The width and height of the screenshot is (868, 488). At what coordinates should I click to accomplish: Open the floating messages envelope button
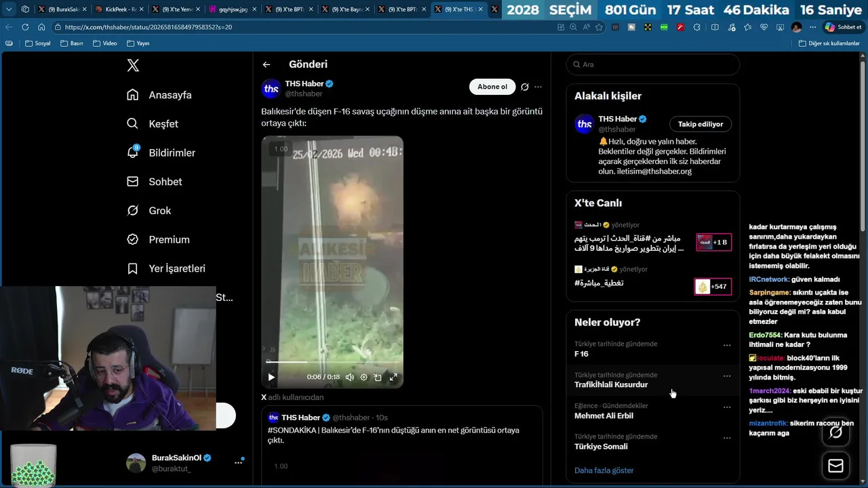coord(835,466)
